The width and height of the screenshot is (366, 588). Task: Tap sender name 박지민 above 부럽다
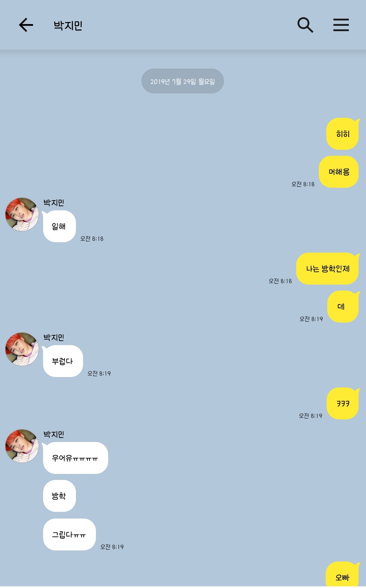click(x=54, y=337)
